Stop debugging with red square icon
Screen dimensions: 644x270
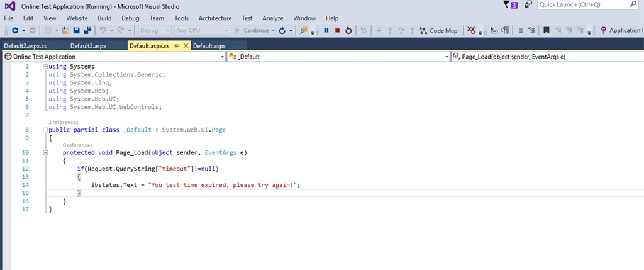tap(337, 30)
